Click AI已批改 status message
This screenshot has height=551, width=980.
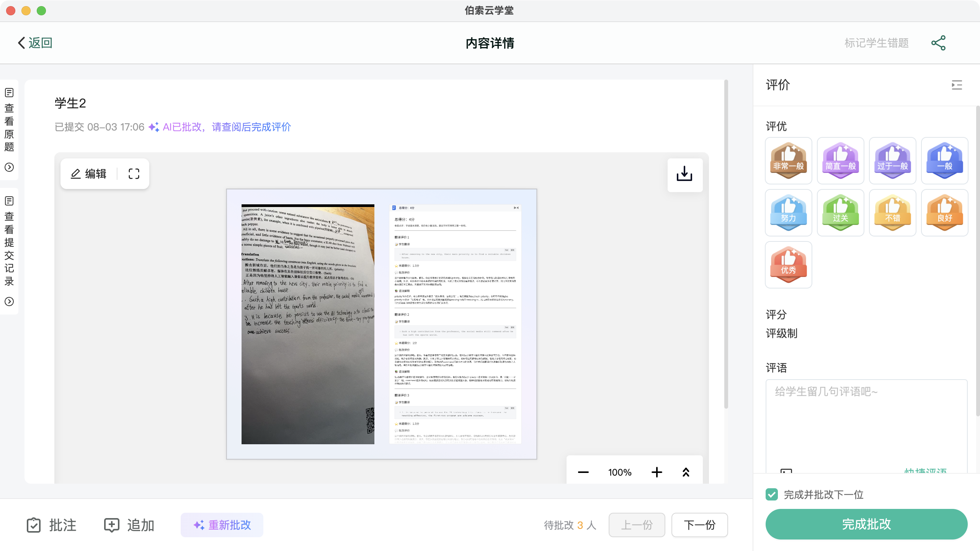tap(220, 127)
